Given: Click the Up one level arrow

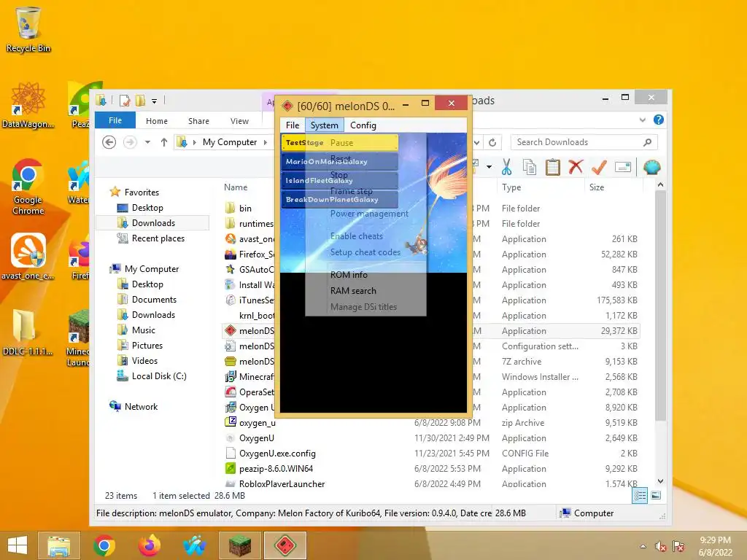Looking at the screenshot, I should coord(164,142).
